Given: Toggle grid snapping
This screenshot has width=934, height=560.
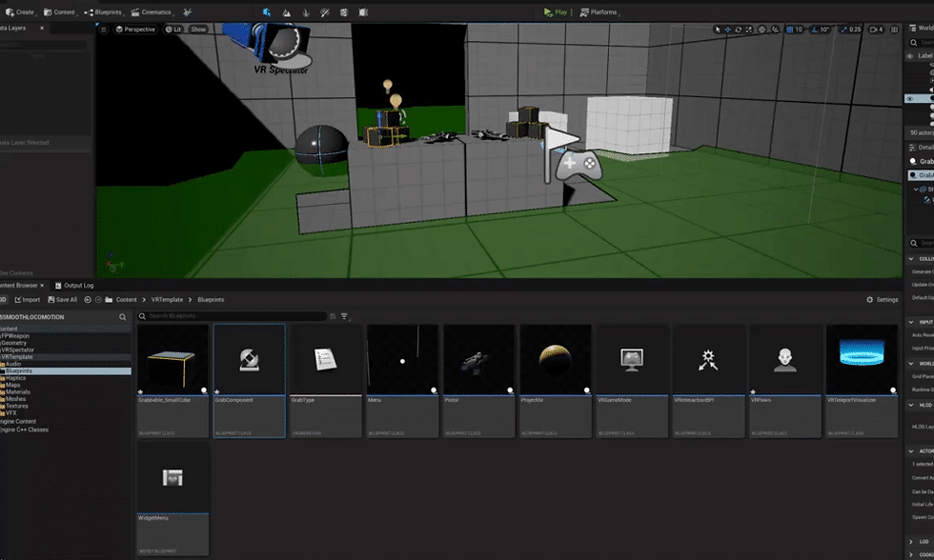Looking at the screenshot, I should [790, 30].
